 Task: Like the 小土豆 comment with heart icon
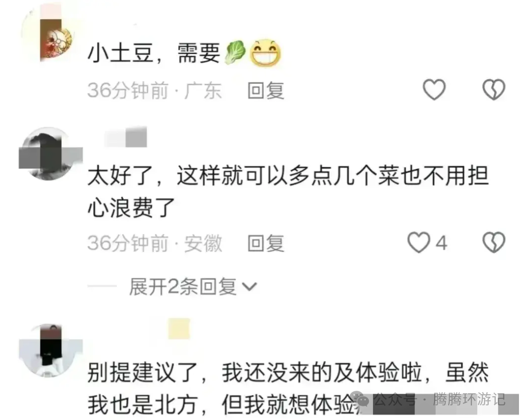pos(434,90)
